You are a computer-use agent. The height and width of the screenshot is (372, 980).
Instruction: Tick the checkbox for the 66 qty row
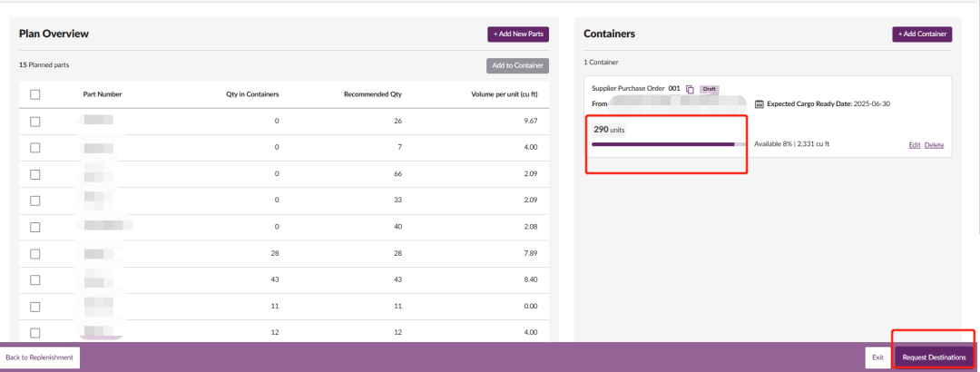35,174
